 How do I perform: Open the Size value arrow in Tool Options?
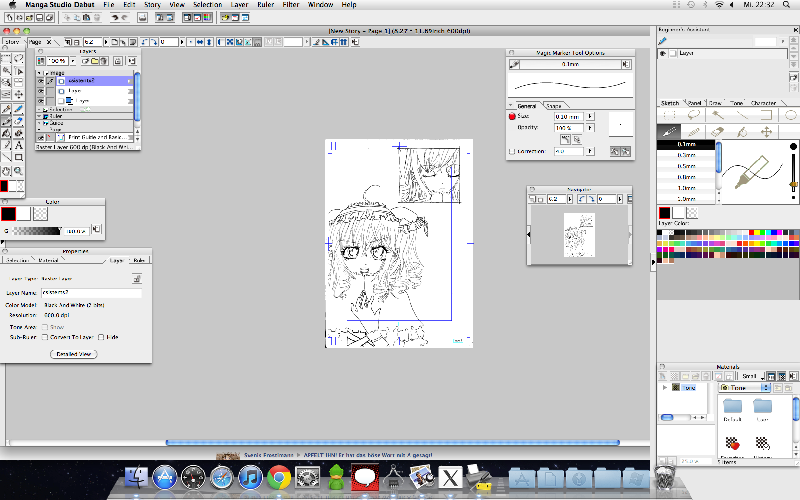coord(590,116)
